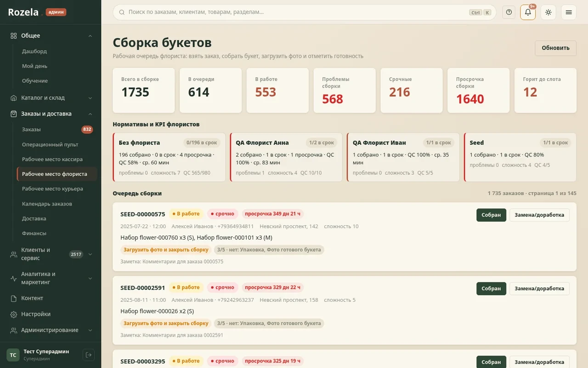This screenshot has height=368, width=588.
Task: Open Дашборд menu item
Action: click(57, 51)
